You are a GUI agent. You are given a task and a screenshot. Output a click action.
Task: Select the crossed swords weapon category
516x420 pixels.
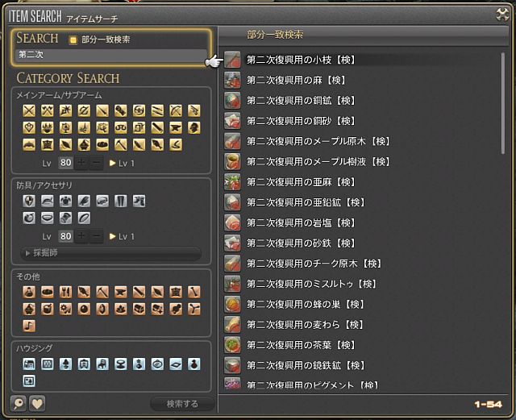point(29,111)
